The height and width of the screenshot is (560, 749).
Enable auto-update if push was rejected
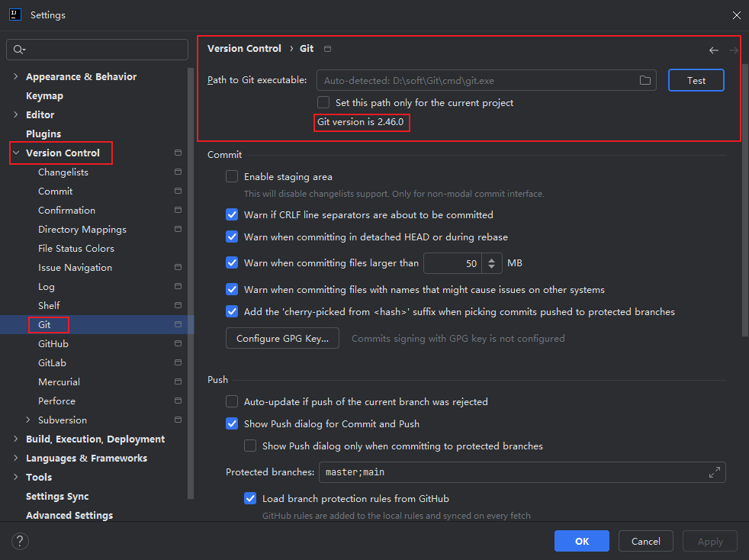click(x=232, y=402)
